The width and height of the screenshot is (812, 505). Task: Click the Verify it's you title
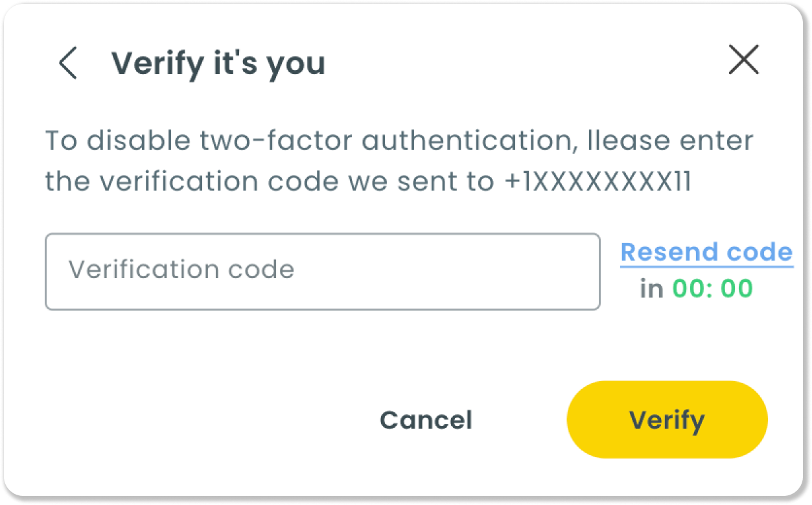coord(218,63)
